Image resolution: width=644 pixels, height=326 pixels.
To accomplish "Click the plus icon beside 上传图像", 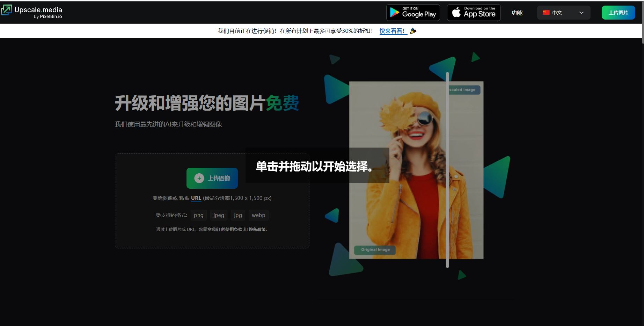I will point(199,178).
